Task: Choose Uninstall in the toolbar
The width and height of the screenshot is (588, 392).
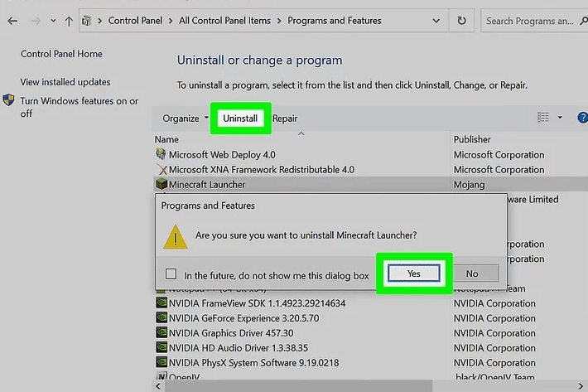Action: tap(240, 119)
